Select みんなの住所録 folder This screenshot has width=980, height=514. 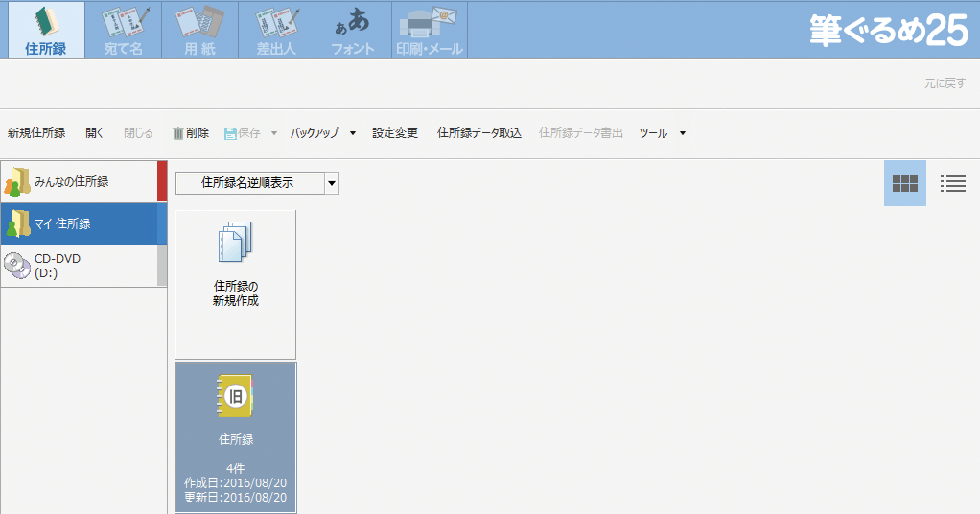point(83,181)
